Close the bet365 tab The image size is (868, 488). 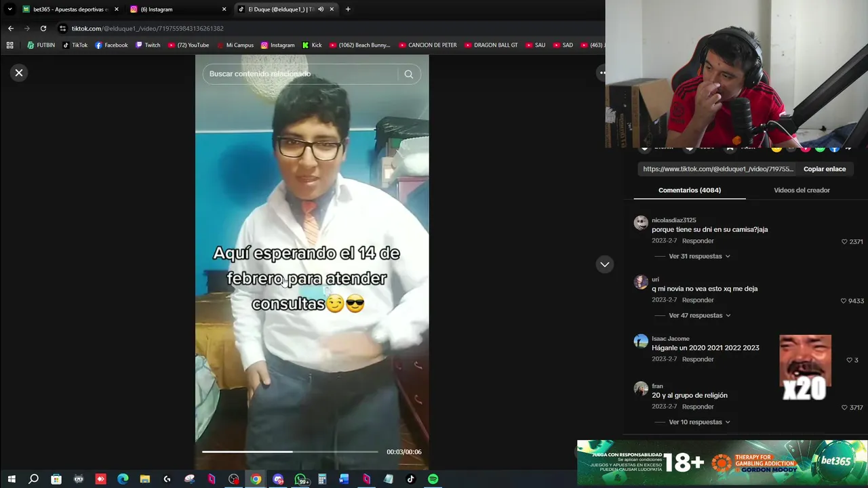117,9
